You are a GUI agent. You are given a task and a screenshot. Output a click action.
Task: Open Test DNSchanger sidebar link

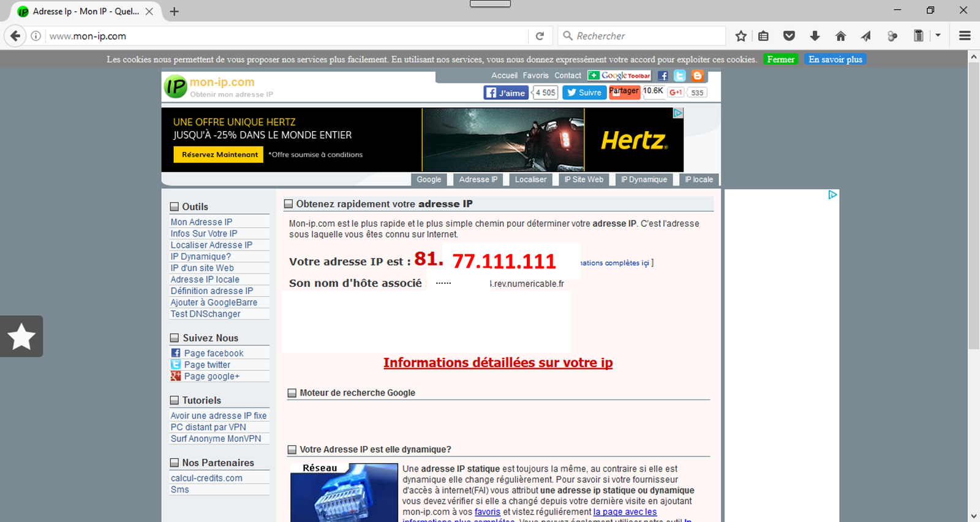tap(205, 314)
